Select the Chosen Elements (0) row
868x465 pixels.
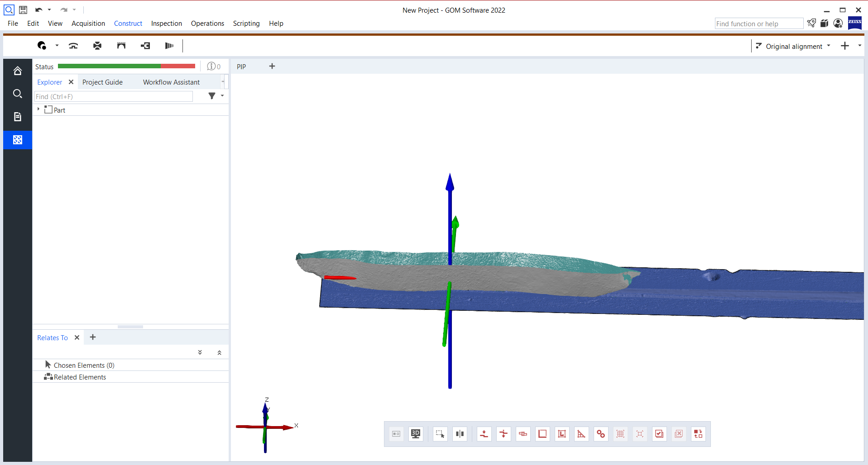pyautogui.click(x=130, y=365)
